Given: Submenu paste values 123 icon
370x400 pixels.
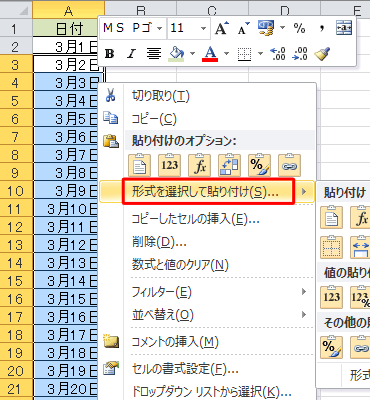Looking at the screenshot, I should coord(331,297).
